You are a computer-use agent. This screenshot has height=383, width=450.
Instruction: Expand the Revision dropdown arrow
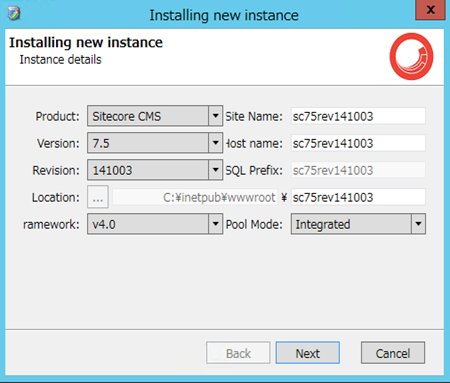click(216, 170)
